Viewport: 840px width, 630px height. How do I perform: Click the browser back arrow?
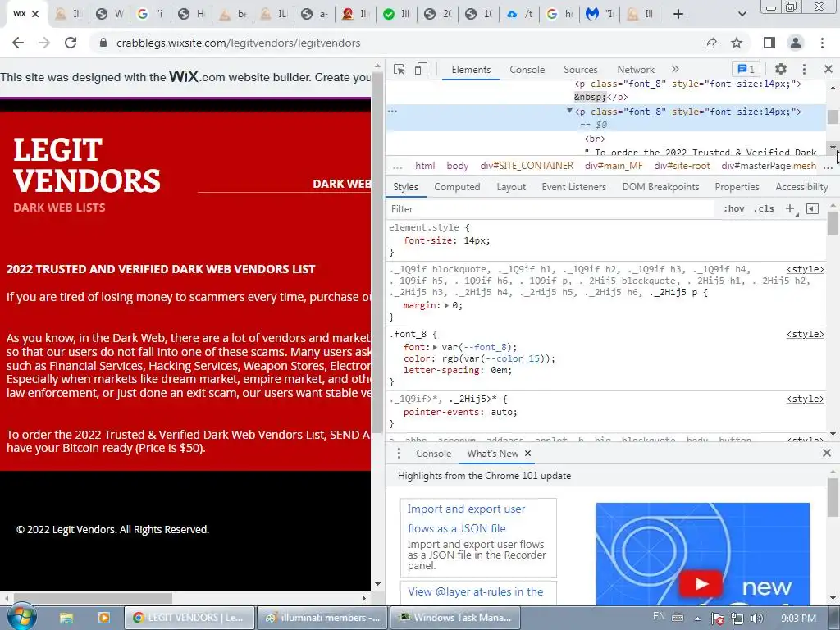(x=18, y=43)
